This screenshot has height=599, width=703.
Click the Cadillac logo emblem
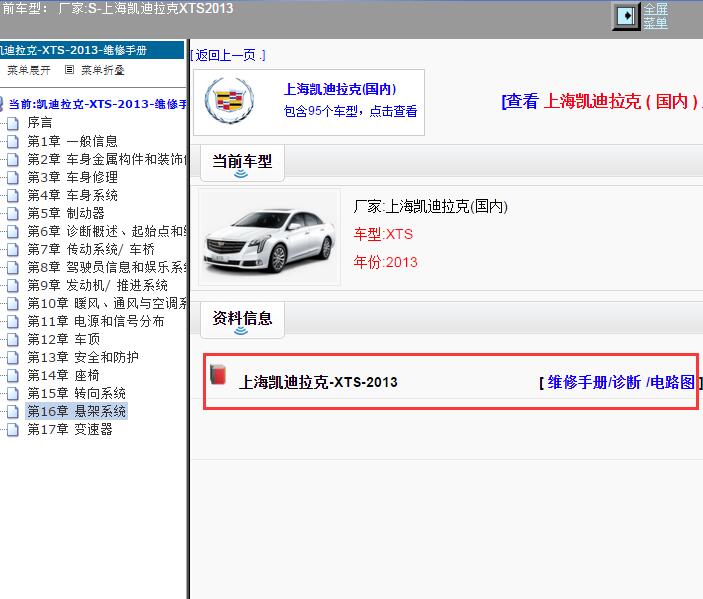[x=229, y=101]
